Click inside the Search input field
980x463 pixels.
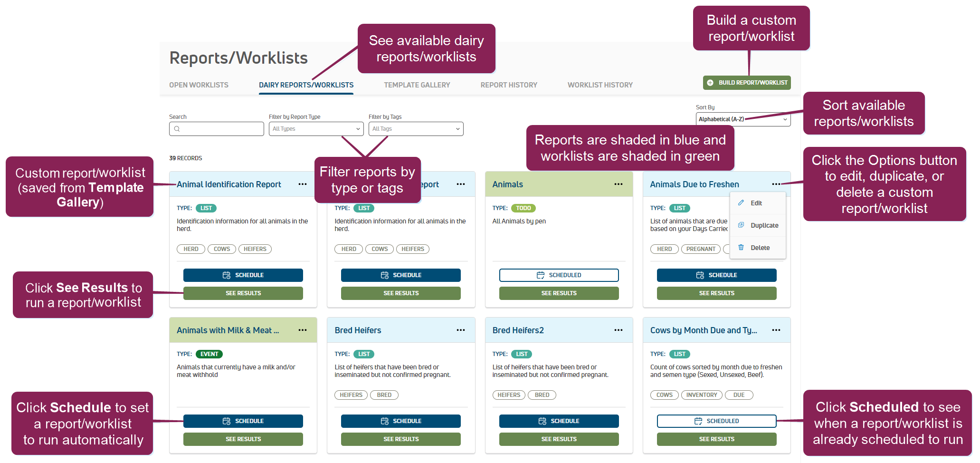click(217, 129)
